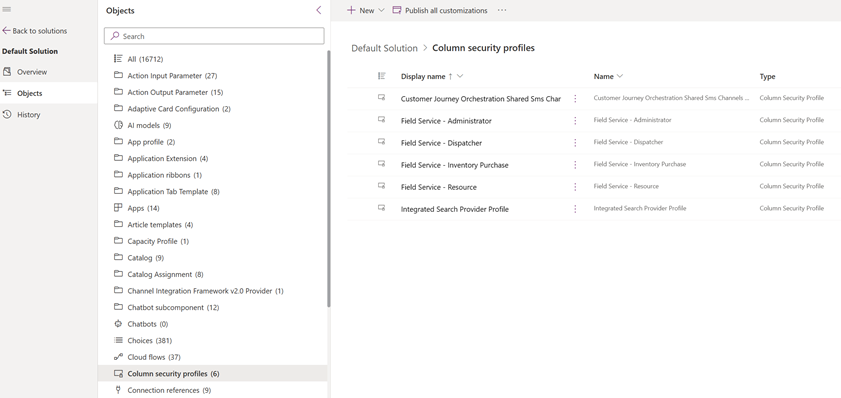Open Field Service - Administrator profile
This screenshot has height=398, width=841.
click(x=446, y=121)
